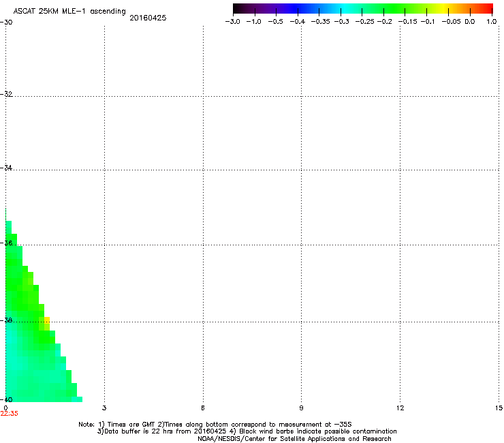504x443 pixels.
Task: Click the colorbar label -0.1
Action: (428, 22)
